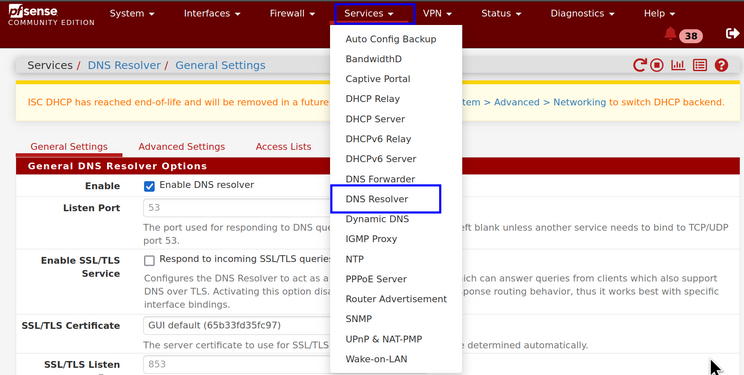The width and height of the screenshot is (744, 375).
Task: Expand the System menu
Action: click(132, 13)
